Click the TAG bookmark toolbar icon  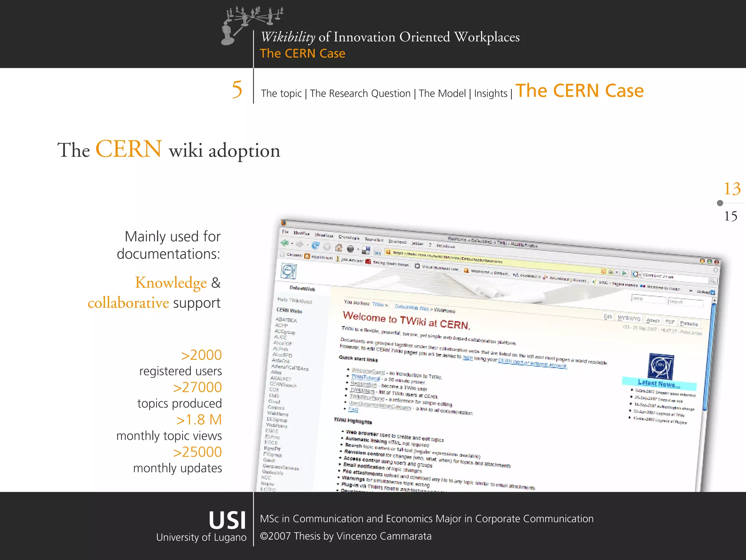click(378, 251)
